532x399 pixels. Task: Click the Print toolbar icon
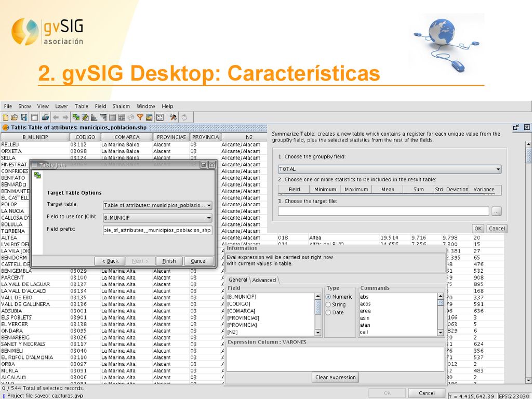[x=45, y=117]
